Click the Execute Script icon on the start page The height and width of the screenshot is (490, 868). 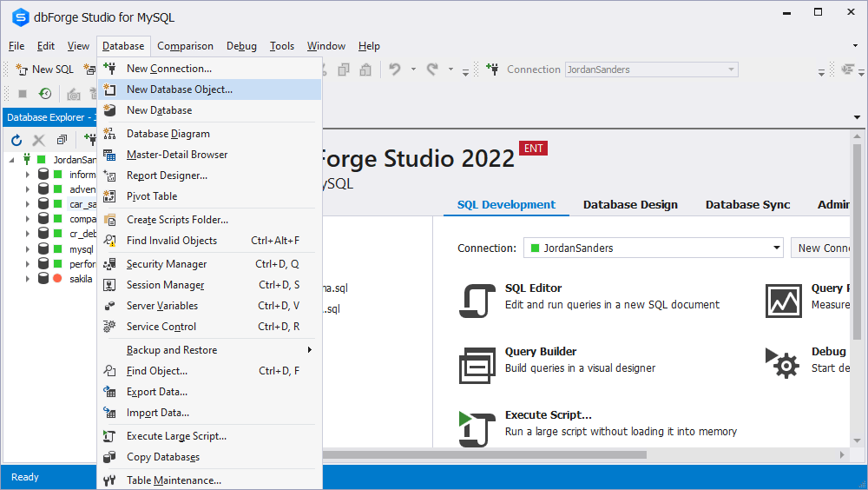pyautogui.click(x=477, y=428)
